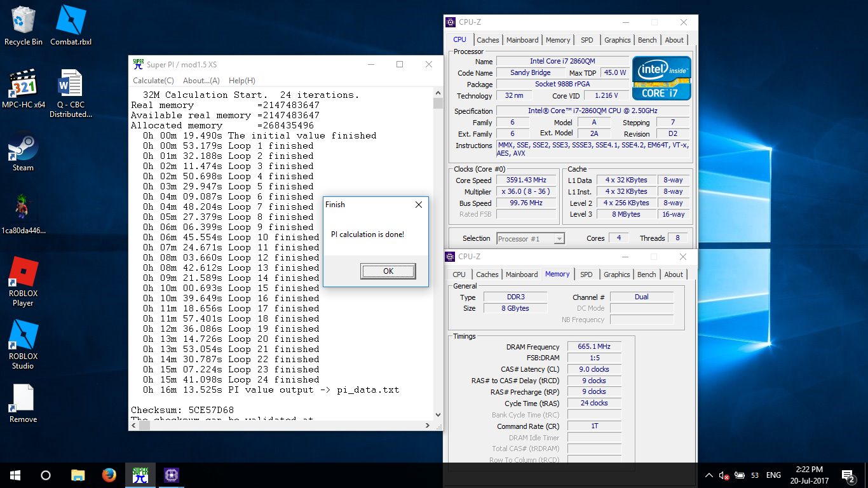Viewport: 868px width, 488px height.
Task: Click the Code Name Sandy Bridge value
Action: 531,73
